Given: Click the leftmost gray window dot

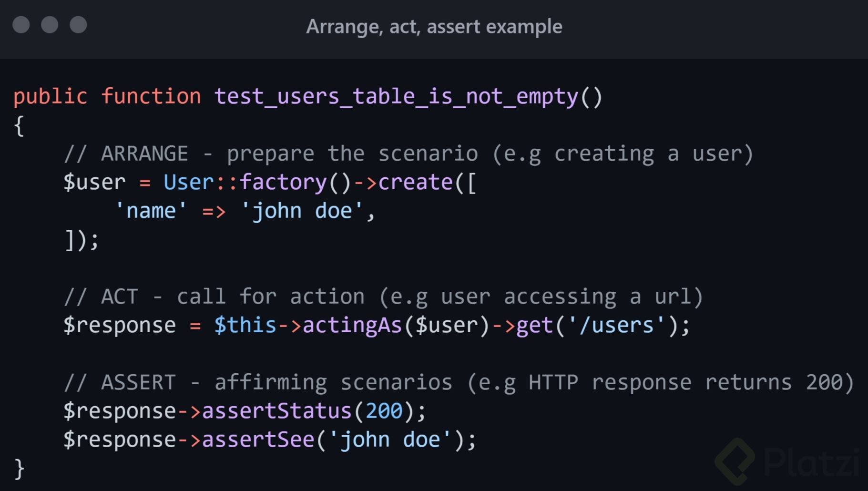Looking at the screenshot, I should click(x=21, y=25).
